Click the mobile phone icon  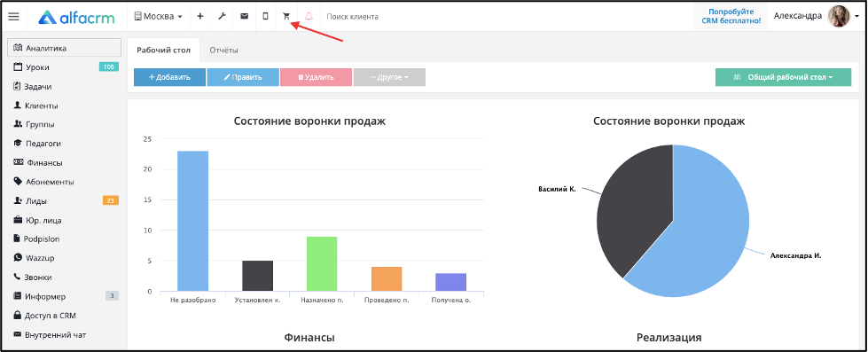pos(265,17)
